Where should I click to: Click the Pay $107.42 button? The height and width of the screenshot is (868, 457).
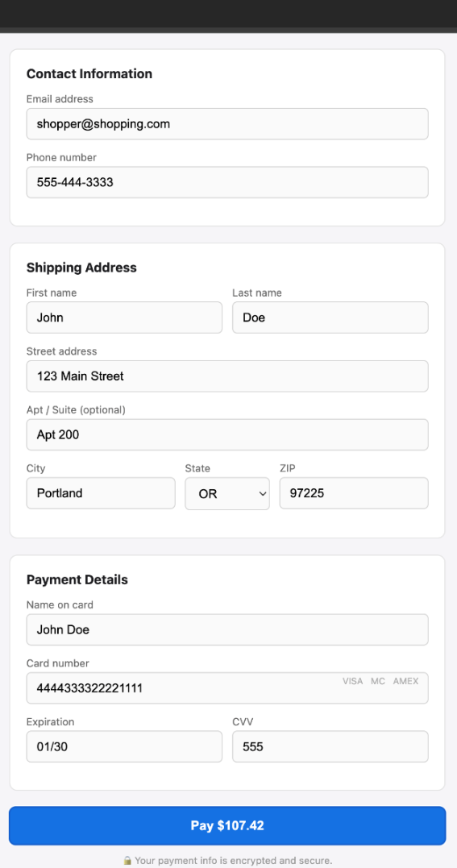pyautogui.click(x=227, y=825)
